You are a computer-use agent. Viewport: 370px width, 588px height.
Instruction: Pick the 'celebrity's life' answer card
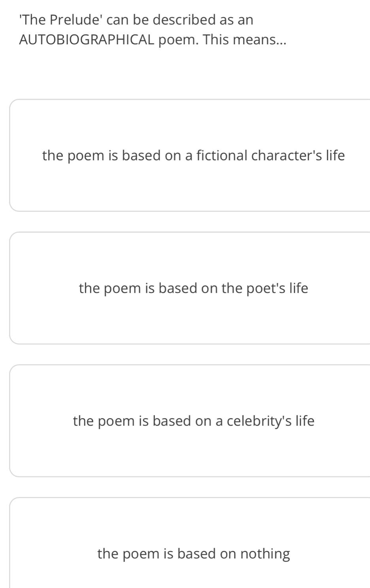(193, 421)
